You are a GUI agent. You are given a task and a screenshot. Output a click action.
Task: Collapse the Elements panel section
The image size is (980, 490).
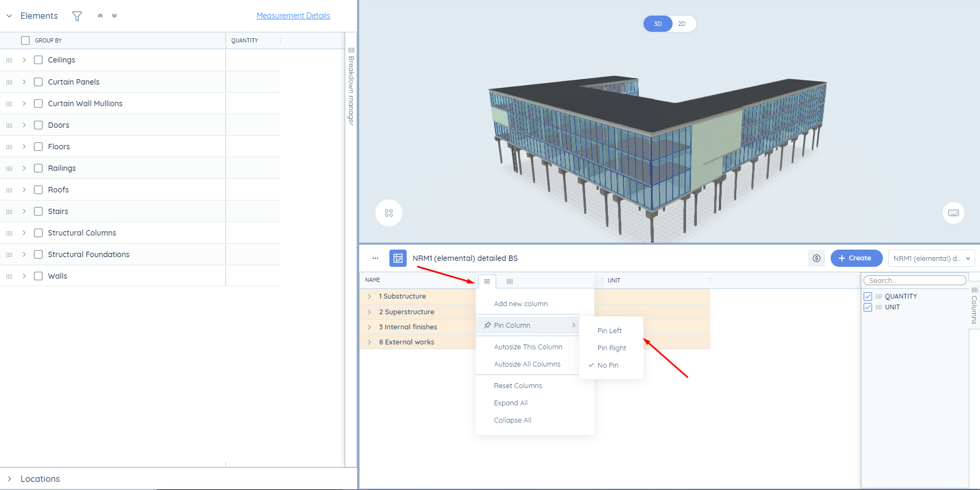coord(9,16)
